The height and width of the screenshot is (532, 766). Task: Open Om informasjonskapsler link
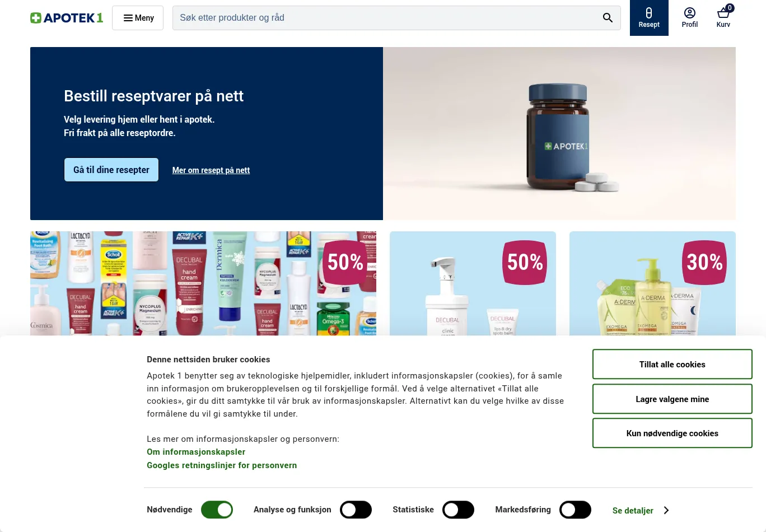[196, 452]
